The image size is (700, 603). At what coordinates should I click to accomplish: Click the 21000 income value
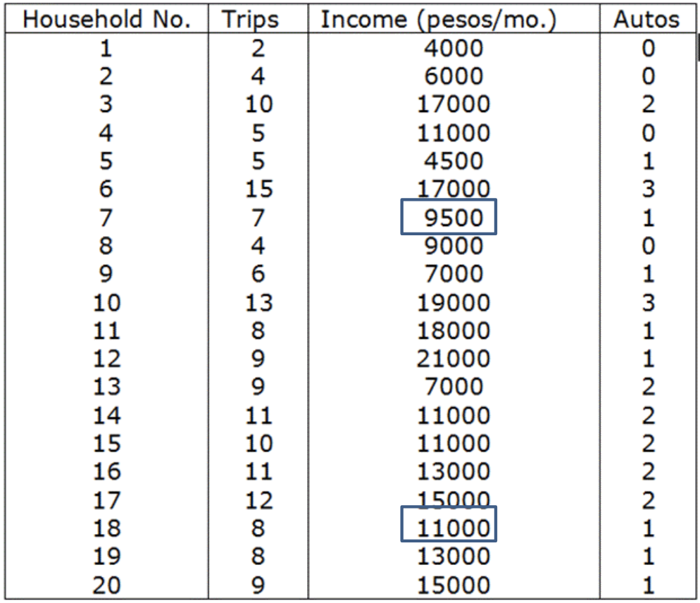[454, 359]
